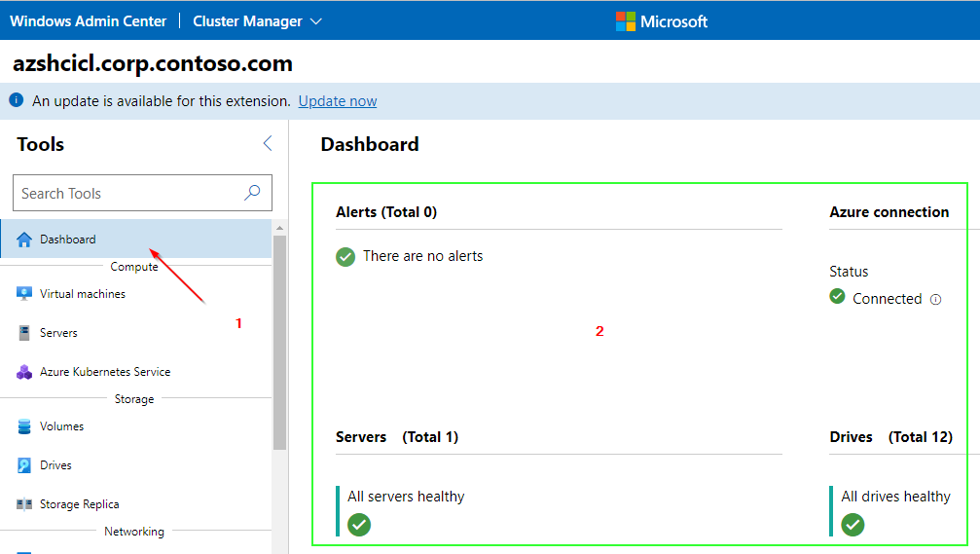Click the Storage section label
Viewport: 980px width, 554px height.
click(x=134, y=399)
